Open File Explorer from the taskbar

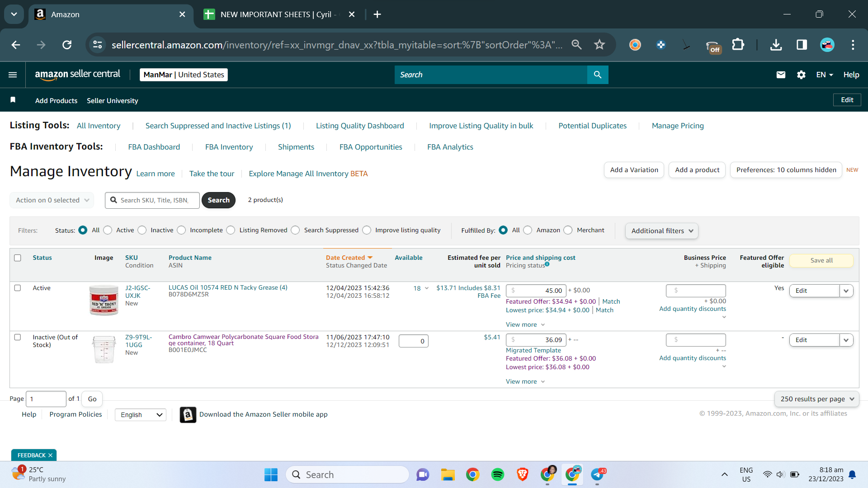(448, 474)
